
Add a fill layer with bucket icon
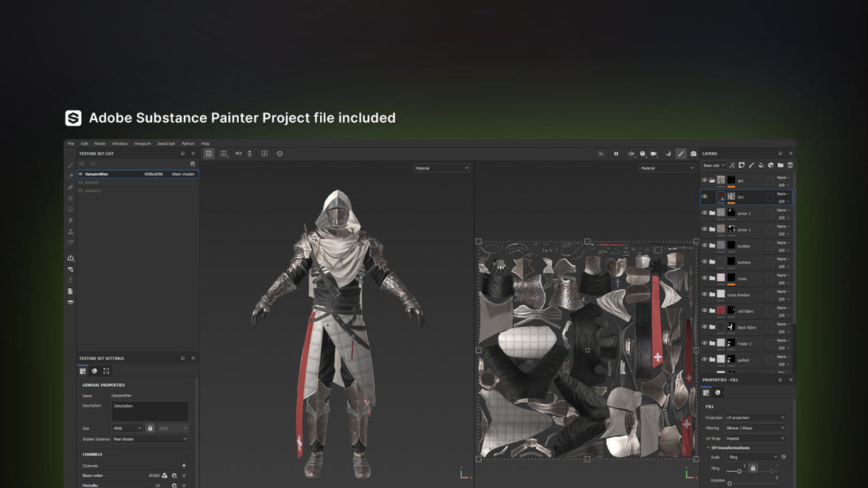(761, 165)
